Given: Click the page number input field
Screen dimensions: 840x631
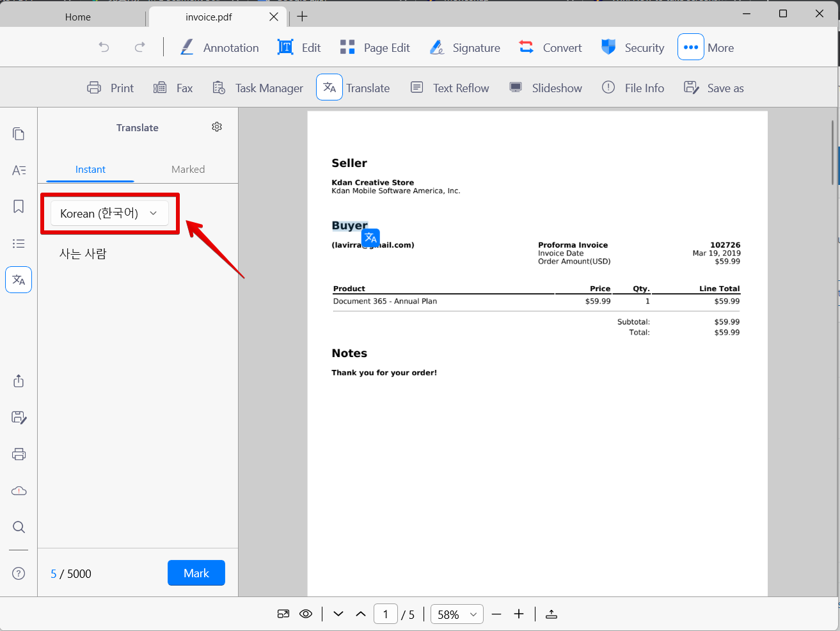Looking at the screenshot, I should (385, 614).
